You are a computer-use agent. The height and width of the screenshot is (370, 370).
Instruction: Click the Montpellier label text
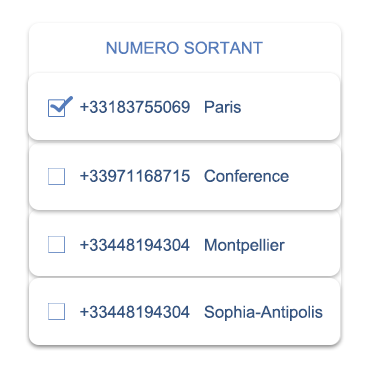click(x=244, y=246)
